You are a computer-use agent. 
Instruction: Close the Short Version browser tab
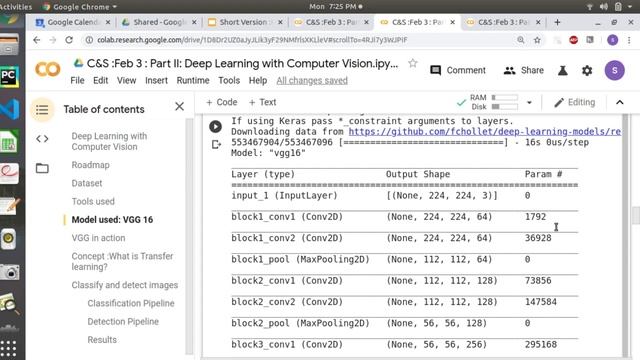(280, 22)
